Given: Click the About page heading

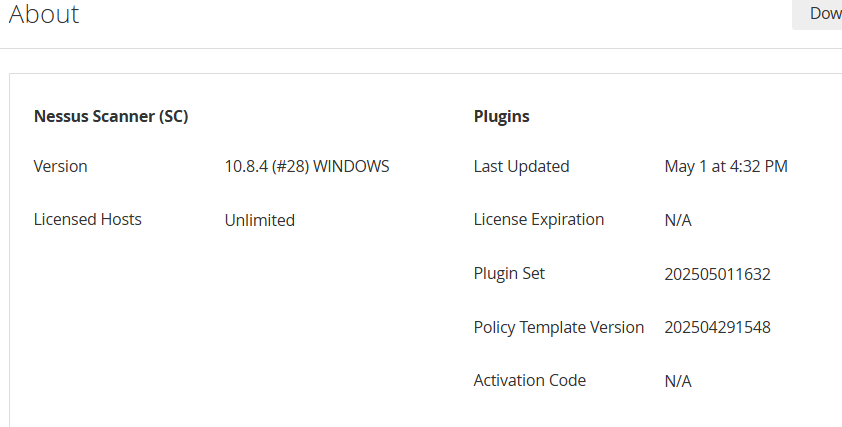Looking at the screenshot, I should coord(44,14).
